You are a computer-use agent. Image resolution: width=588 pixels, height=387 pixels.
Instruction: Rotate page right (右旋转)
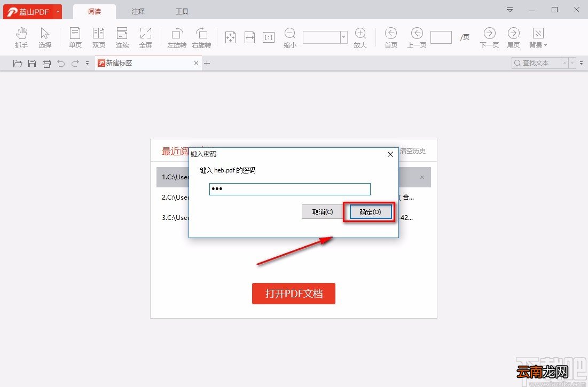[201, 37]
